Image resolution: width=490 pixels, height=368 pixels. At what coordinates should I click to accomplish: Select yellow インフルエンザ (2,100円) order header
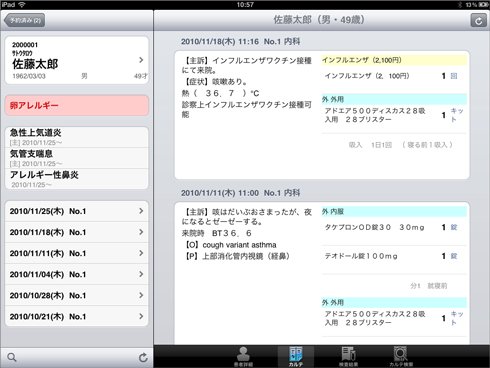coord(394,60)
